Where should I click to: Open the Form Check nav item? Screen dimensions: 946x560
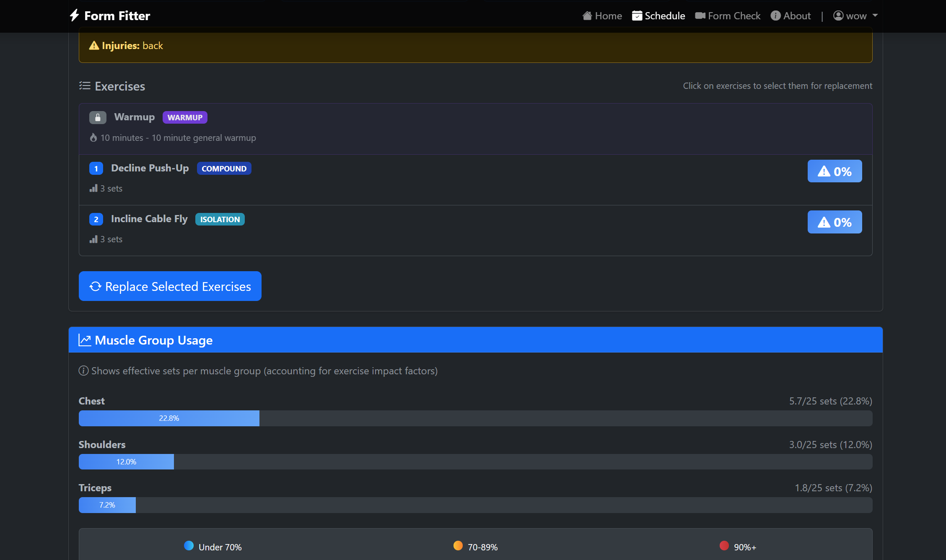(734, 16)
